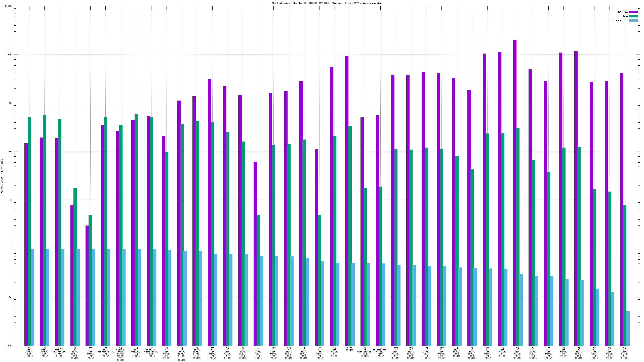Click the Score (0..1) legend text
The height and width of the screenshot is (362, 644).
click(620, 20)
